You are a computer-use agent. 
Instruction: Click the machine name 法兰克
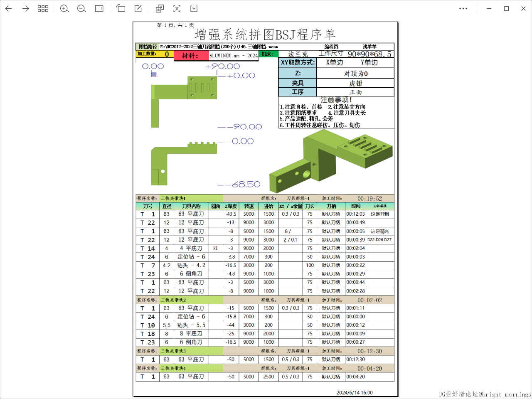click(x=298, y=54)
